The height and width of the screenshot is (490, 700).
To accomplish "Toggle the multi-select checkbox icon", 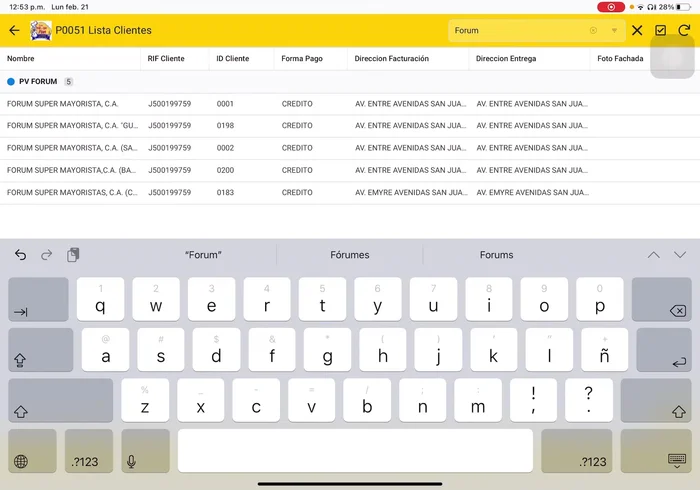I will pos(661,31).
